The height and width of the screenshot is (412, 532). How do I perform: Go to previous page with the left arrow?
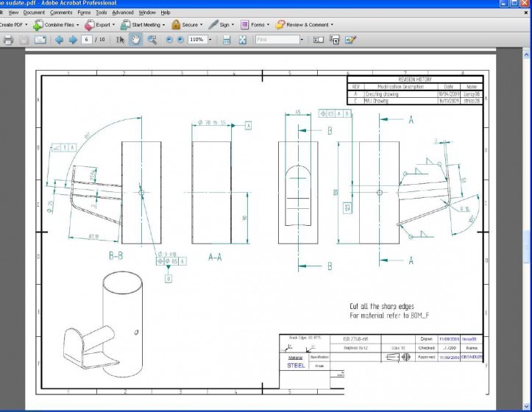pos(60,40)
